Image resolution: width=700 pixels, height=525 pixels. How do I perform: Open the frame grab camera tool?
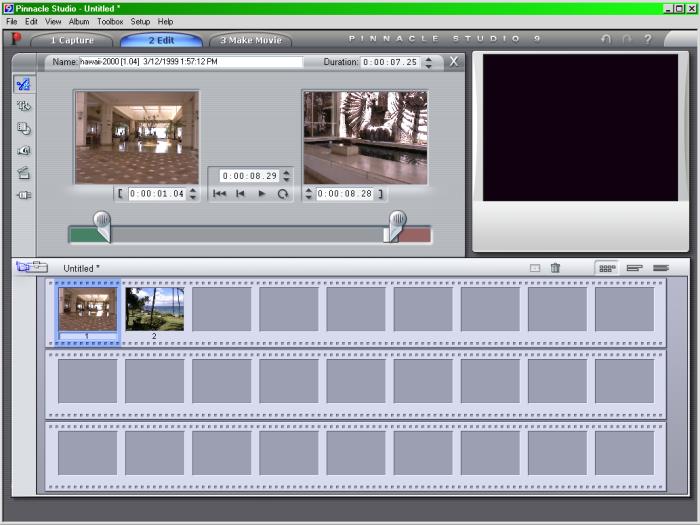(x=24, y=151)
